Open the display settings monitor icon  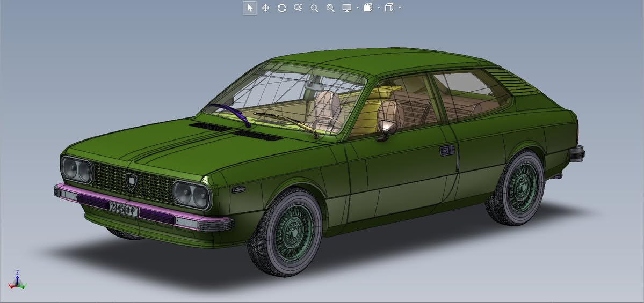(x=347, y=8)
